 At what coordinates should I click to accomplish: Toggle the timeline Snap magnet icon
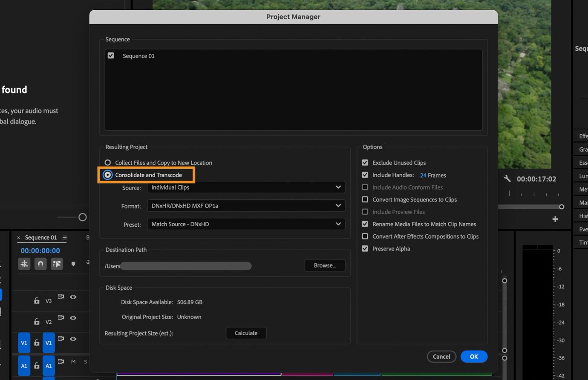(40, 264)
